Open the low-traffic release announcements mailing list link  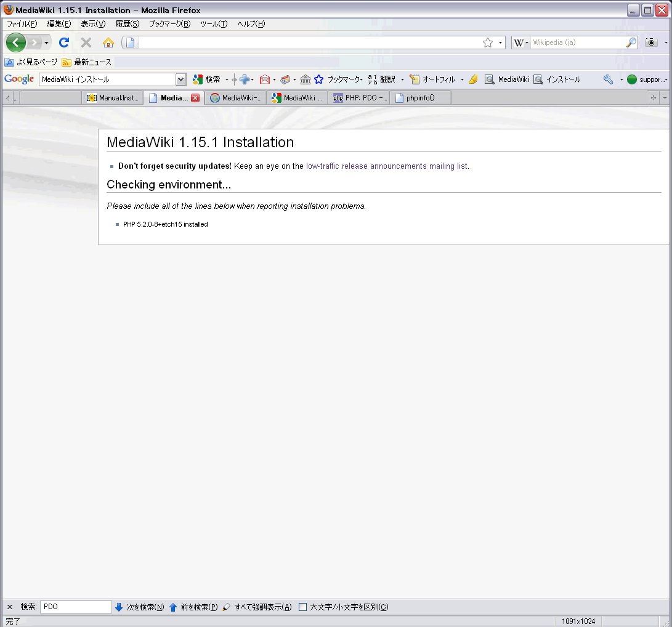point(387,166)
